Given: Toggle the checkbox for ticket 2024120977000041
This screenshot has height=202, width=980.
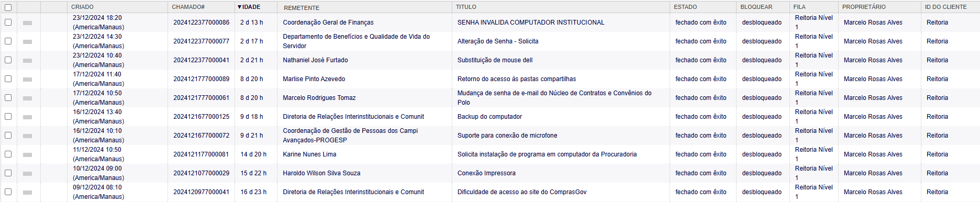Looking at the screenshot, I should 8,192.
